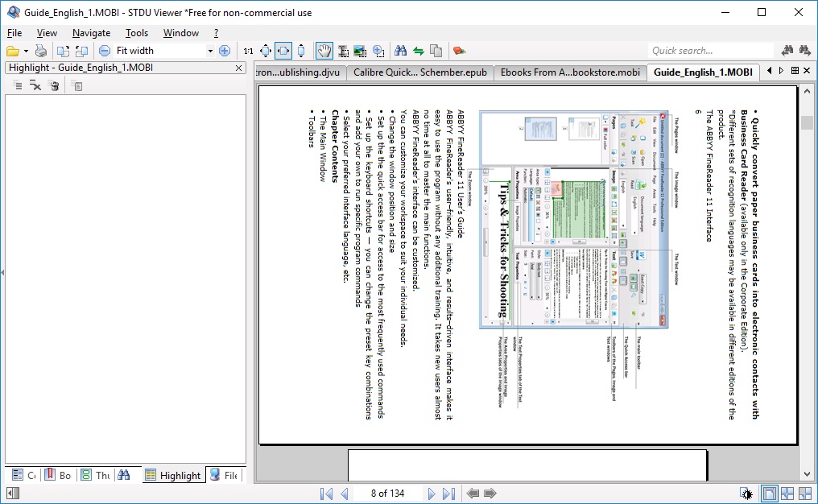The height and width of the screenshot is (504, 818).
Task: Click the highlight marker icon on toolbar
Action: point(459,50)
